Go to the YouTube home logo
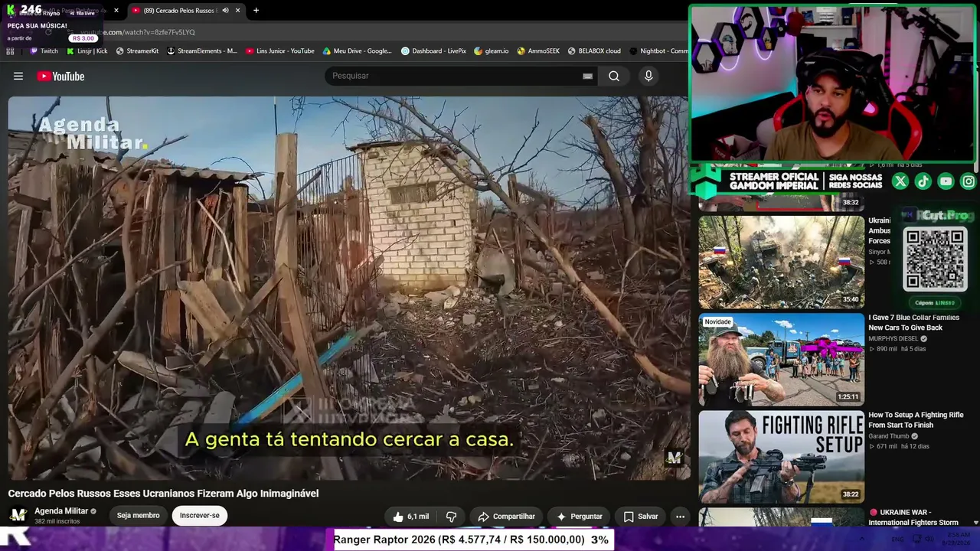 [60, 76]
